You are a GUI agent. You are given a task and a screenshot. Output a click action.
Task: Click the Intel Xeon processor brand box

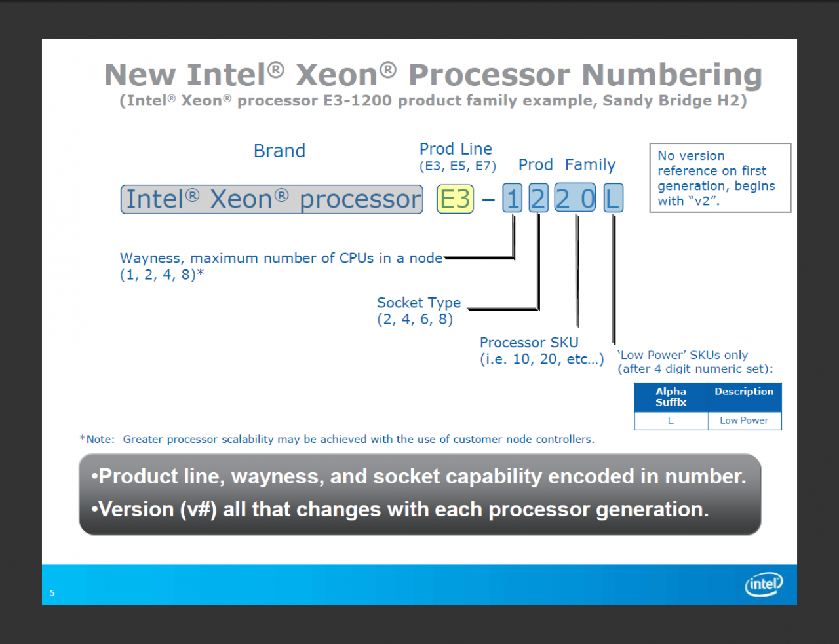coord(272,199)
